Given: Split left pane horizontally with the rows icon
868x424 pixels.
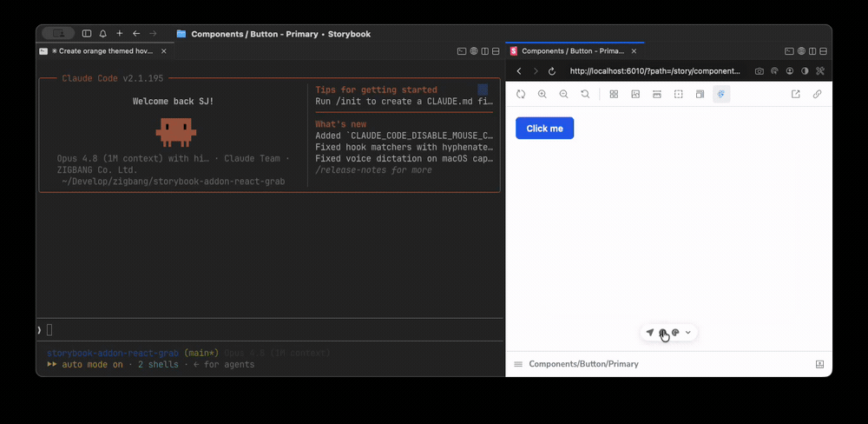Looking at the screenshot, I should click(496, 51).
